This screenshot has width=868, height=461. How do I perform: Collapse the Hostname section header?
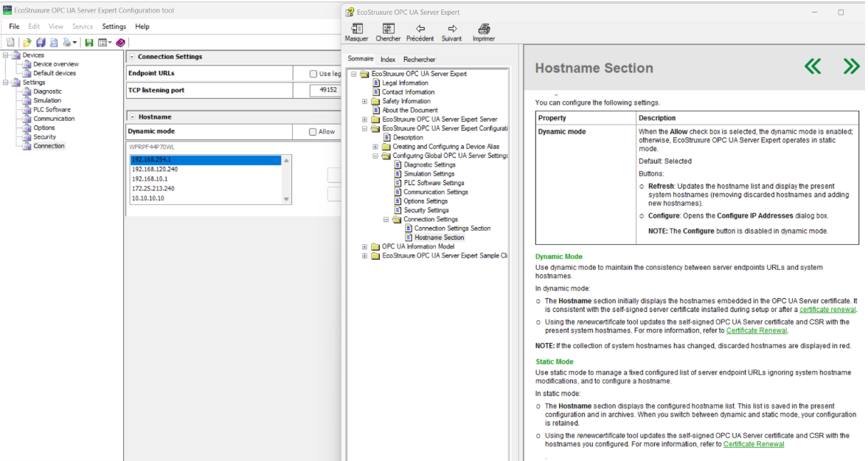tap(132, 117)
